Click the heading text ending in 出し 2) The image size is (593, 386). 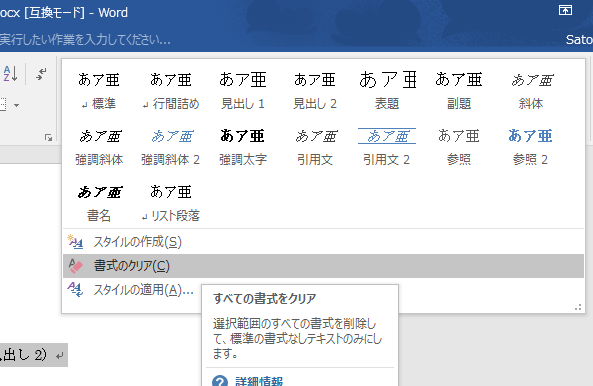tap(23, 355)
